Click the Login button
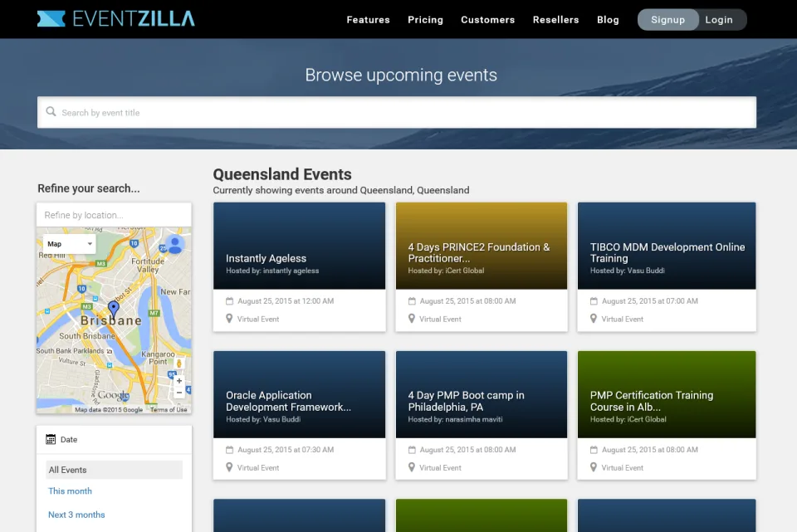This screenshot has width=797, height=532. pos(719,20)
